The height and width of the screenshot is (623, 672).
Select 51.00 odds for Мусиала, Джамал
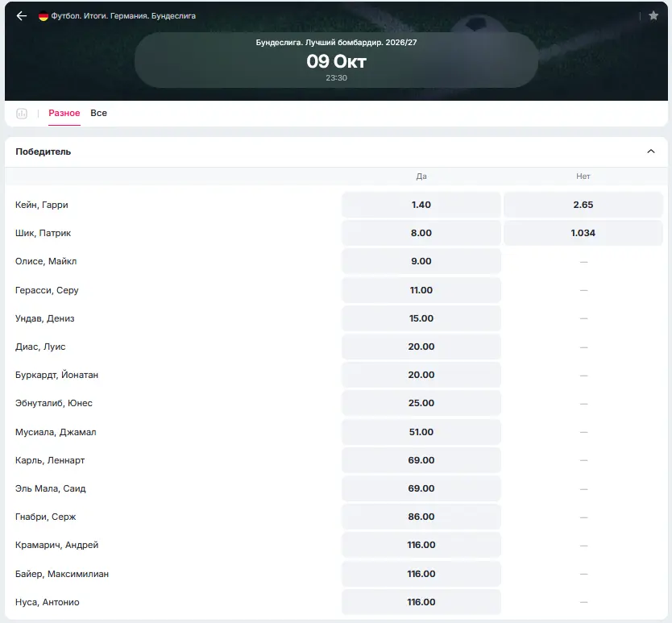point(421,432)
